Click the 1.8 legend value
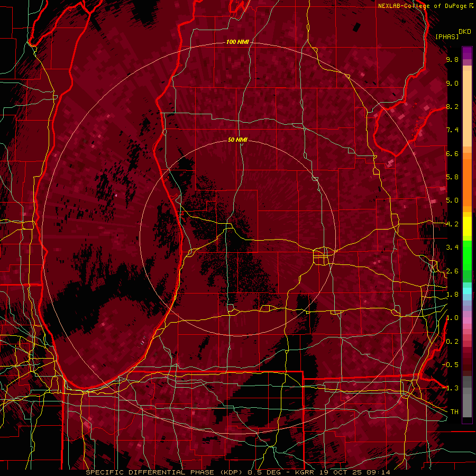The image size is (476, 476). click(452, 295)
